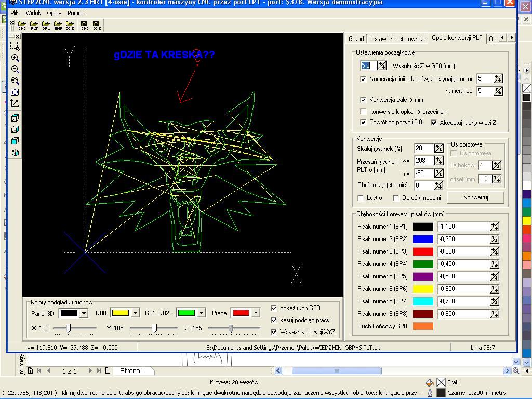Open the Opcje menu
Viewport: 532px width, 399px height.
coord(54,13)
